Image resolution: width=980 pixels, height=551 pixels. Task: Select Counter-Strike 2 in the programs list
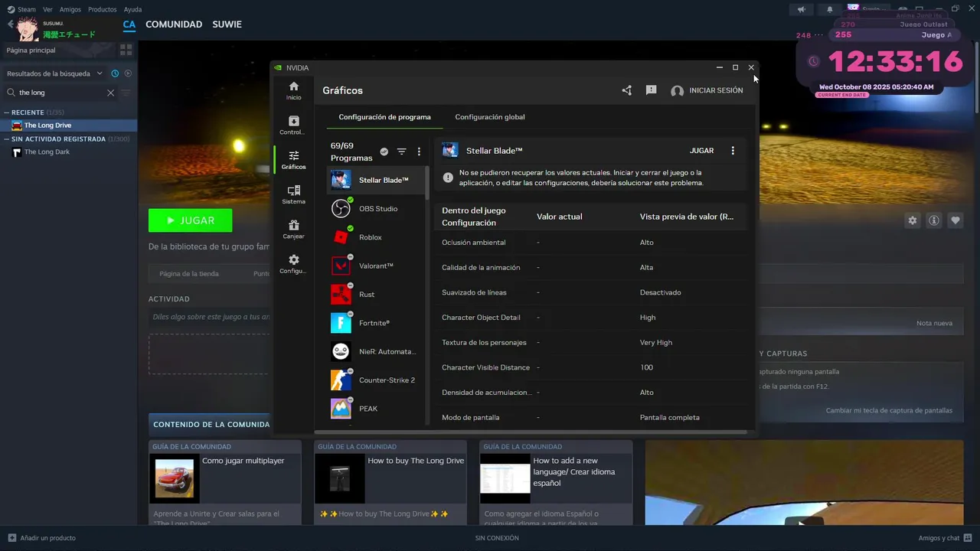[x=375, y=380]
